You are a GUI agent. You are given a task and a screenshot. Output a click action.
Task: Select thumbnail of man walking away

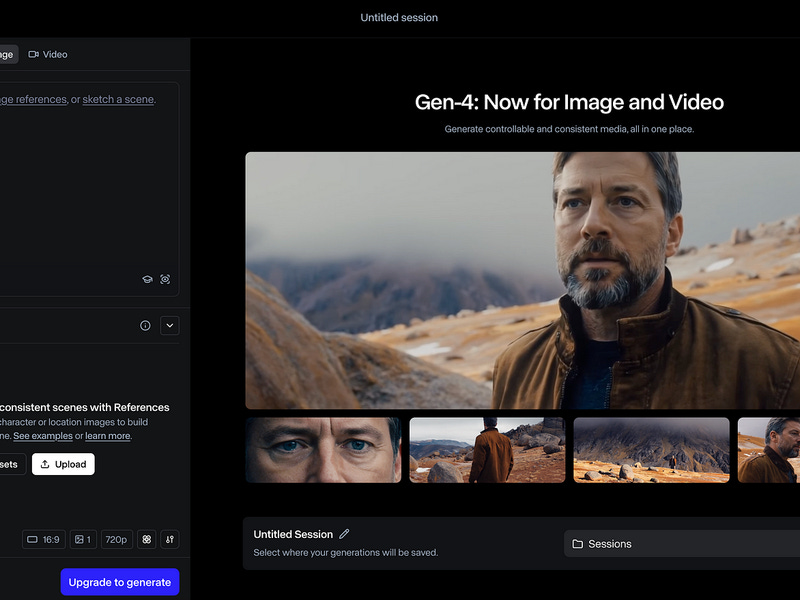(487, 450)
